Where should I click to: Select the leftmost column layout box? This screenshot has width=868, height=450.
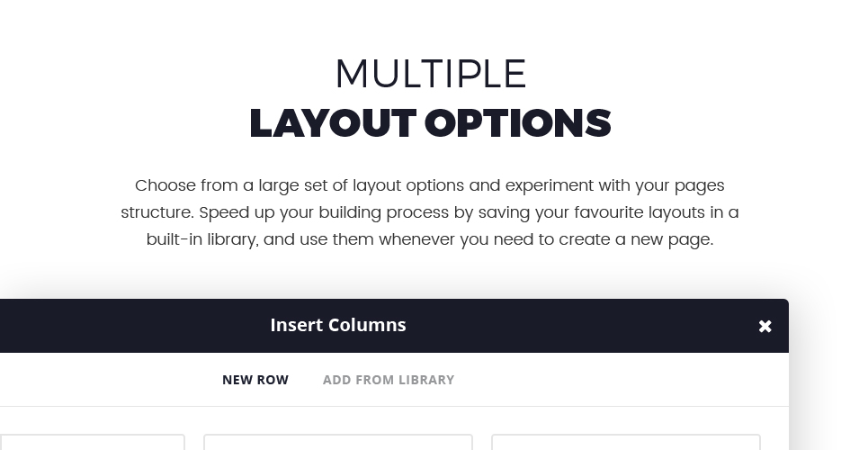[92, 442]
